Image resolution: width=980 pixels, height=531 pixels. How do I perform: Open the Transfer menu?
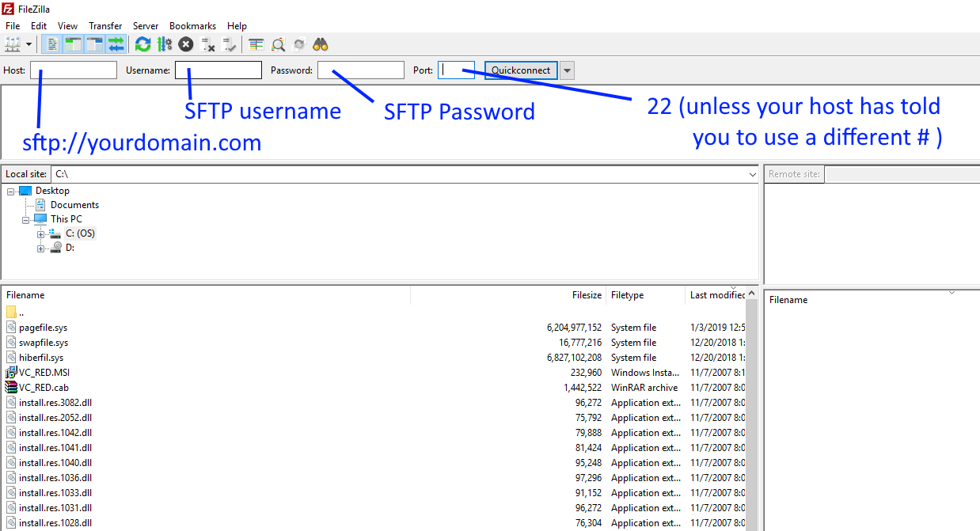pos(105,26)
